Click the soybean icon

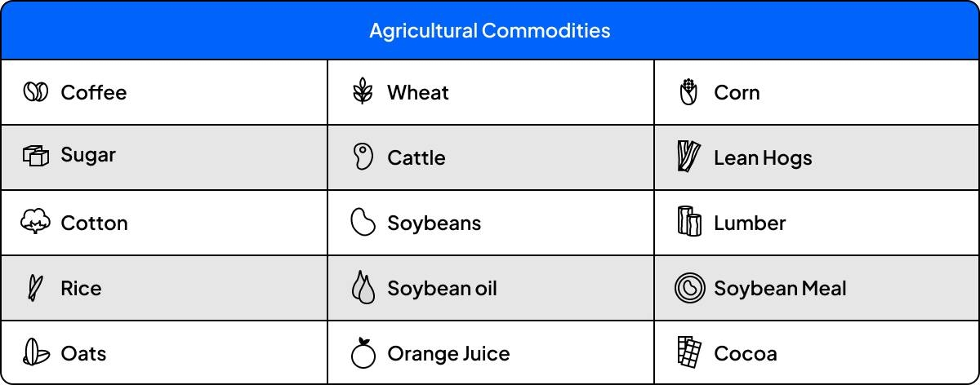click(363, 222)
